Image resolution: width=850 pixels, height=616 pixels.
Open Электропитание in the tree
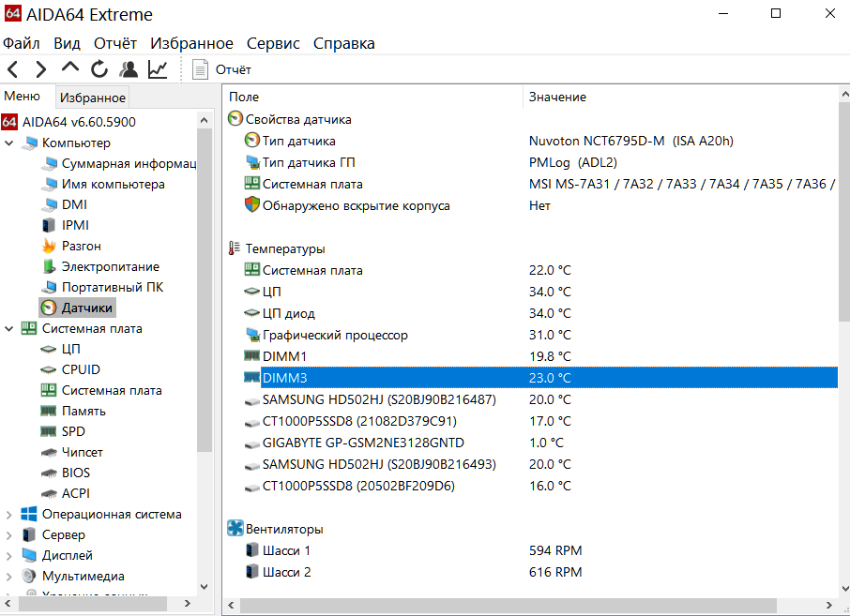click(x=110, y=266)
